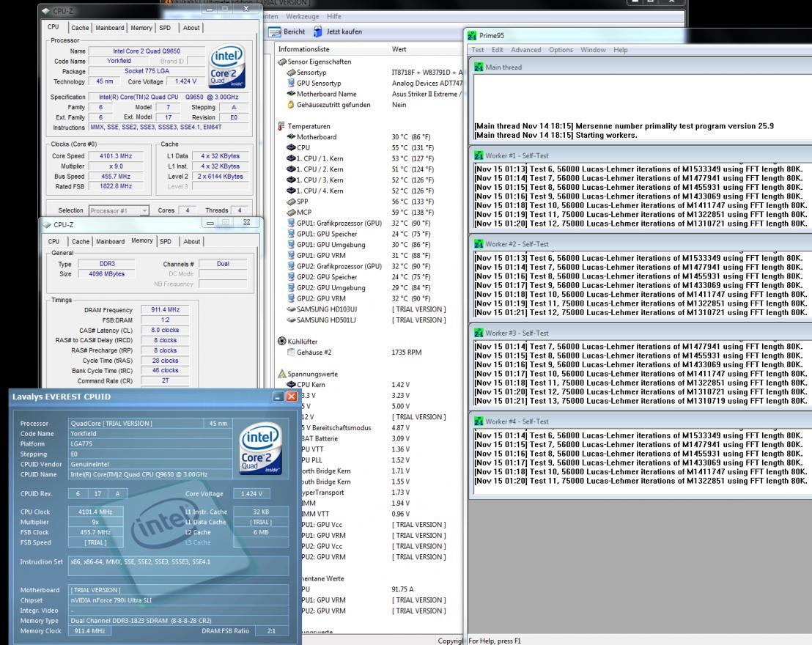Open the Cache tab in top CPU-Z window
Viewport: 812px width, 645px height.
[x=80, y=28]
